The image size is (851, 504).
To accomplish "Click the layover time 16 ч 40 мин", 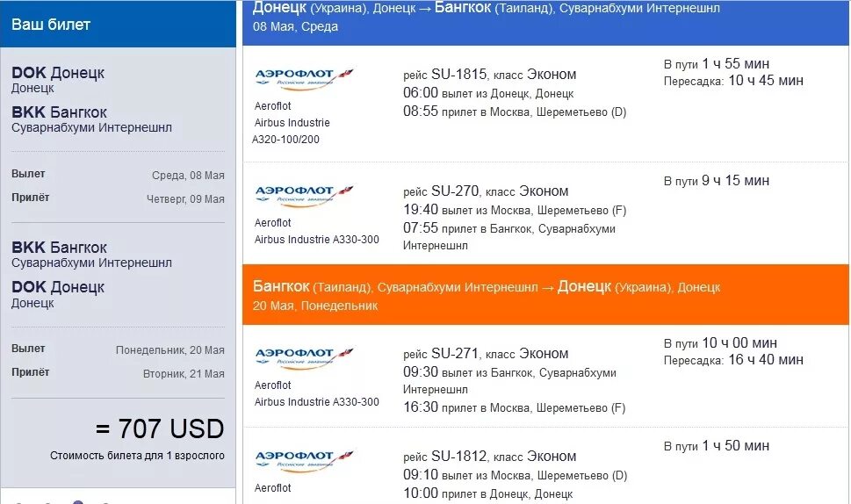I will [765, 360].
